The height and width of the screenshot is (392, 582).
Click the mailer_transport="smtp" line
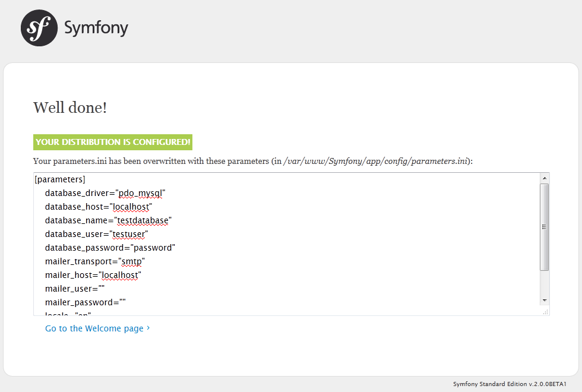point(94,262)
